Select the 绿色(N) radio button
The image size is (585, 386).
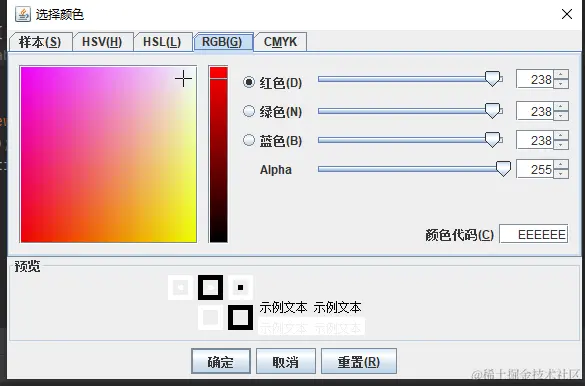[x=249, y=111]
